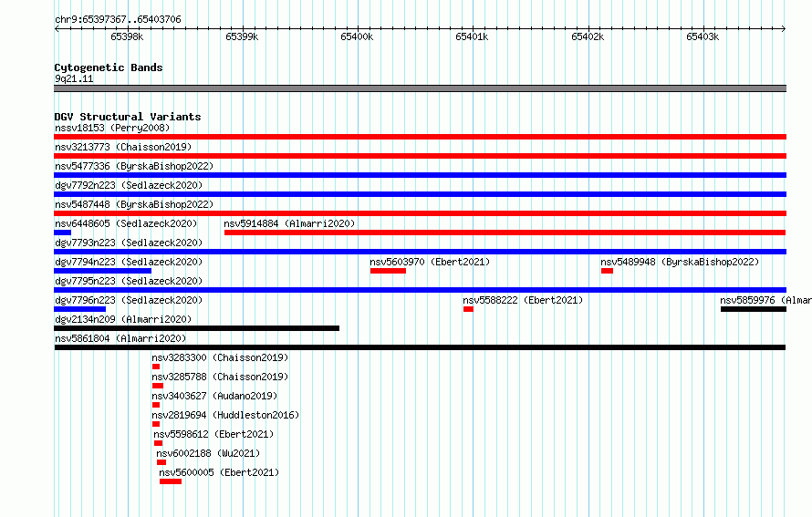Select red marker under nsv2819694

click(156, 424)
